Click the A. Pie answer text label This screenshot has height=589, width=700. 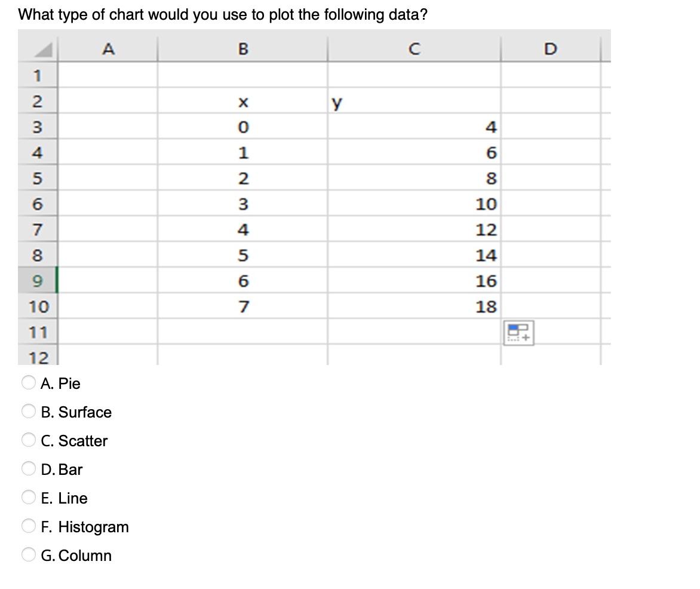coord(60,384)
